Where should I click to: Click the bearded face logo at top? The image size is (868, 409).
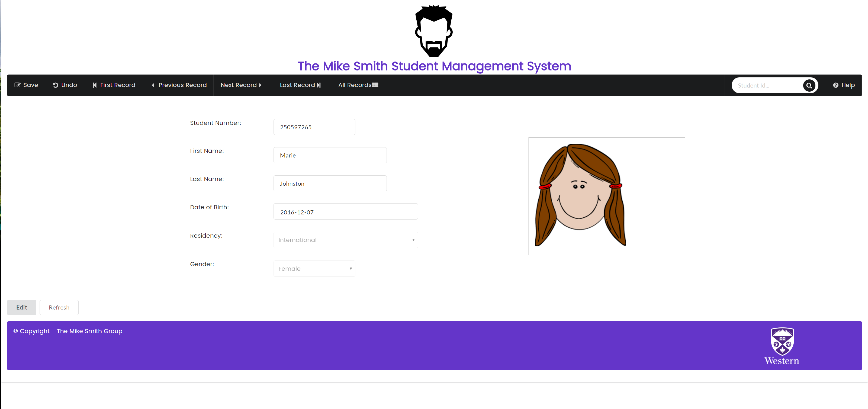coord(434,31)
